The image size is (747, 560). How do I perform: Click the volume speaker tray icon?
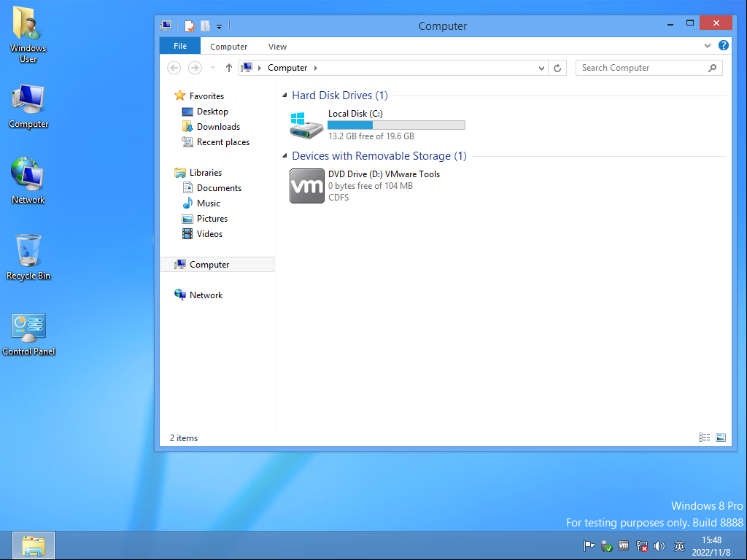point(659,546)
